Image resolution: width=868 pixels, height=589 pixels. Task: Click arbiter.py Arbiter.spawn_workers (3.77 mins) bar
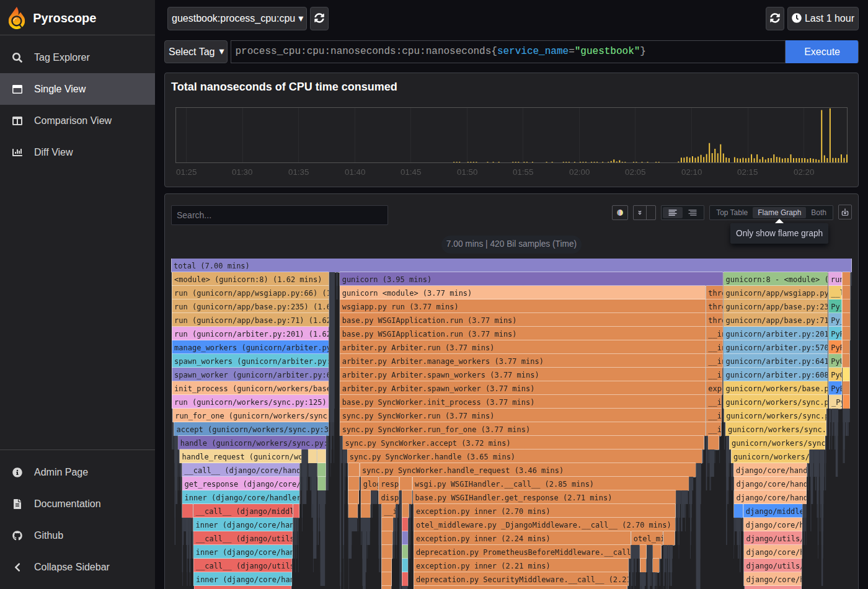point(523,375)
